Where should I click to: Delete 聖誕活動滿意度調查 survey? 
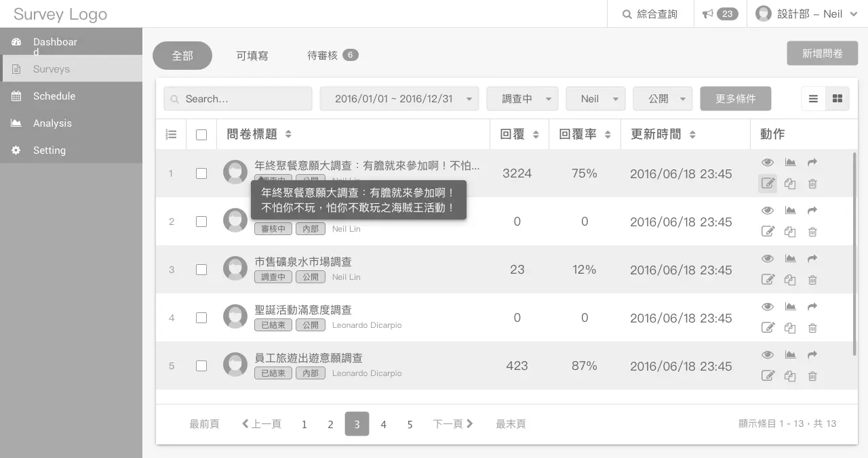[x=812, y=328]
